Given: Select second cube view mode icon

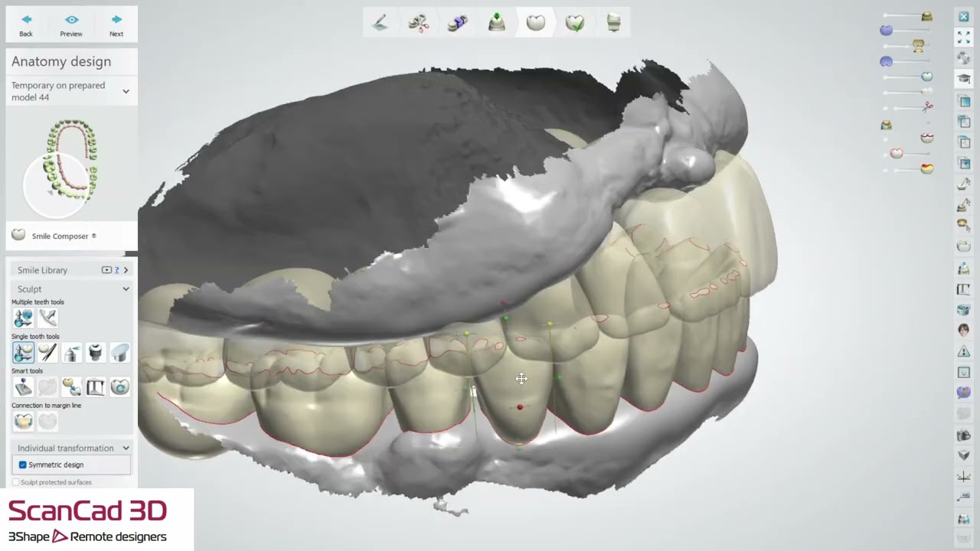Looking at the screenshot, I should pyautogui.click(x=964, y=122).
